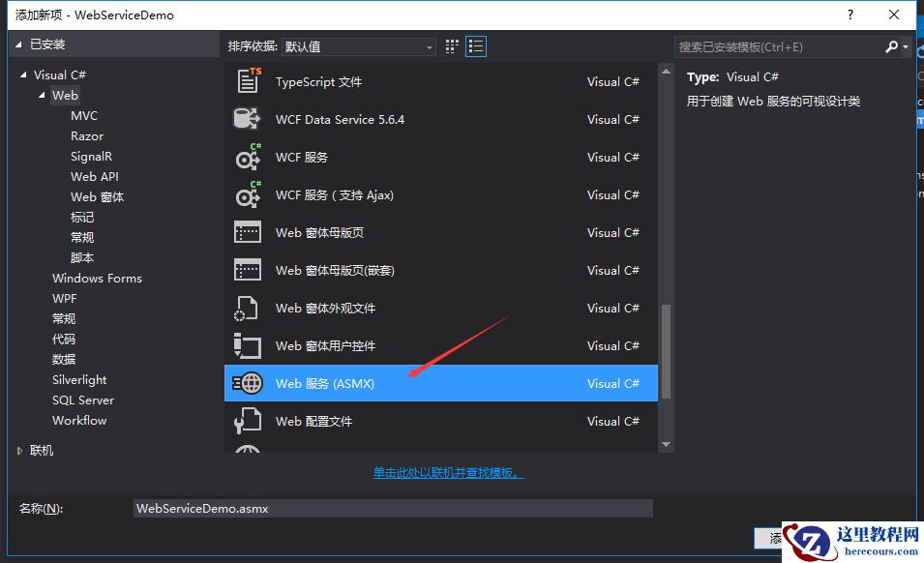This screenshot has height=563, width=924.
Task: Click the Web 窗体母版页 icon
Action: click(x=248, y=232)
